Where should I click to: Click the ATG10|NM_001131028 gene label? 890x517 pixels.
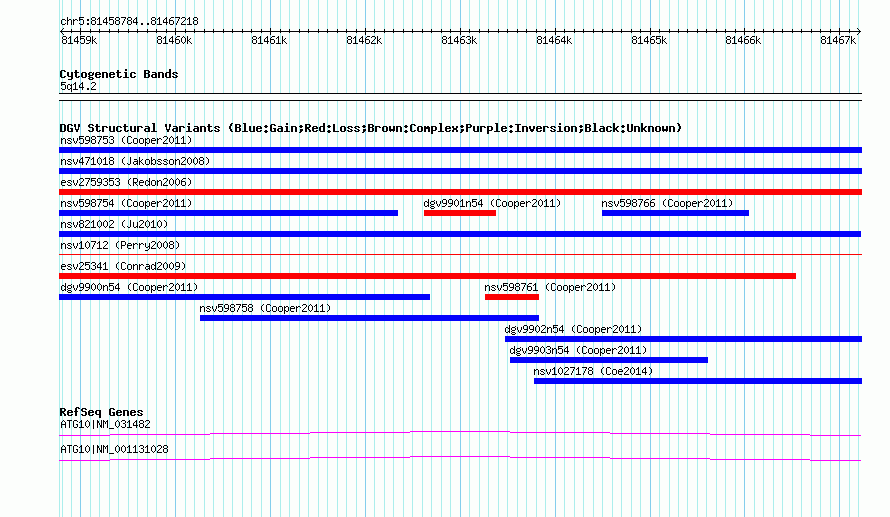114,449
